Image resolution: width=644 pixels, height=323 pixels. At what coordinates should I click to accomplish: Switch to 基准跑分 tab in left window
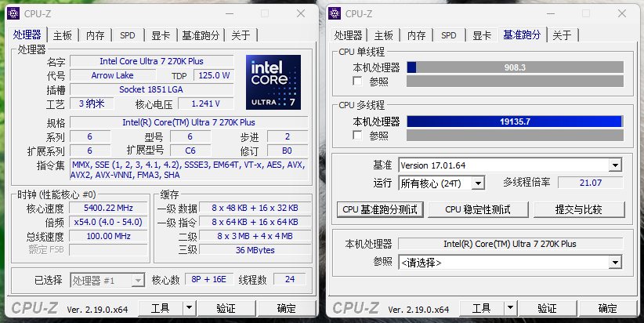pos(201,36)
